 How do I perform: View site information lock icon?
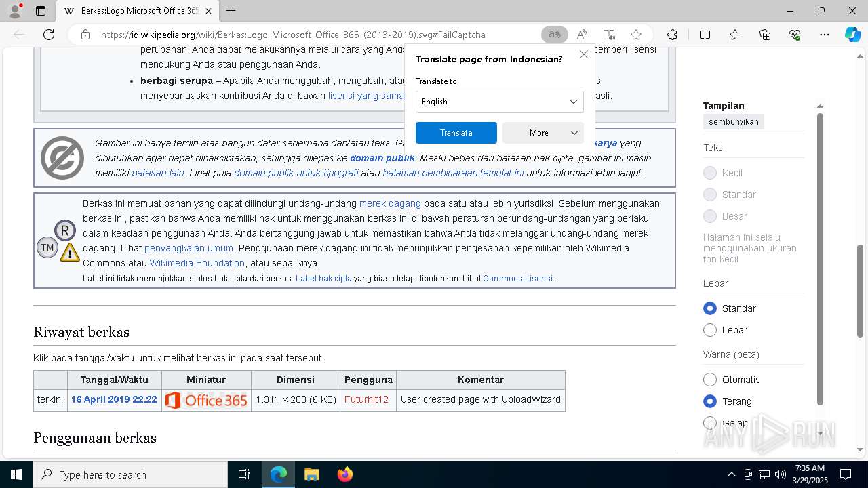tap(85, 35)
